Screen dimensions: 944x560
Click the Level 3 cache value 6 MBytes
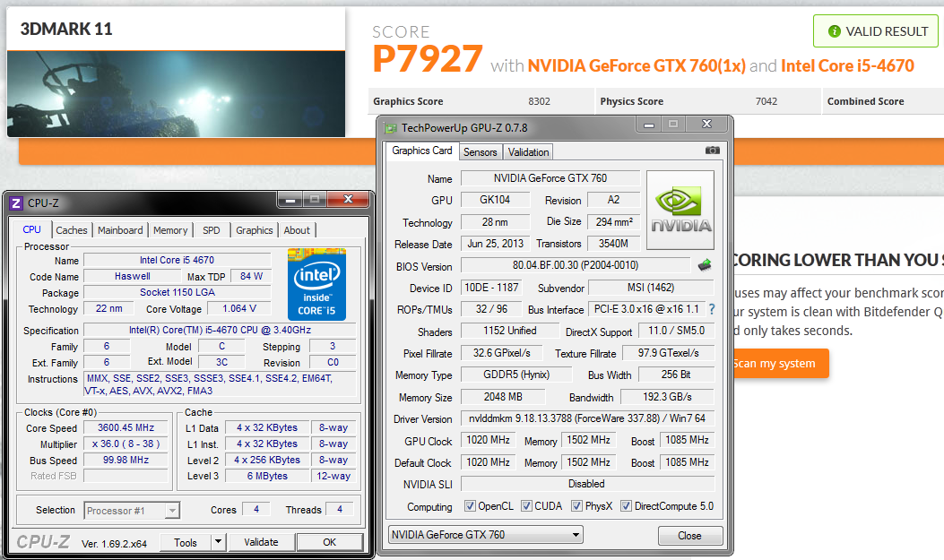267,476
